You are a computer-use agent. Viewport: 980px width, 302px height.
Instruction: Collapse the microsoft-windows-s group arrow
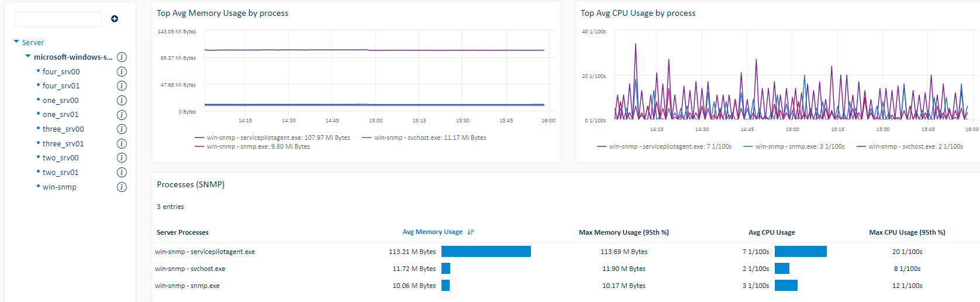coord(28,57)
